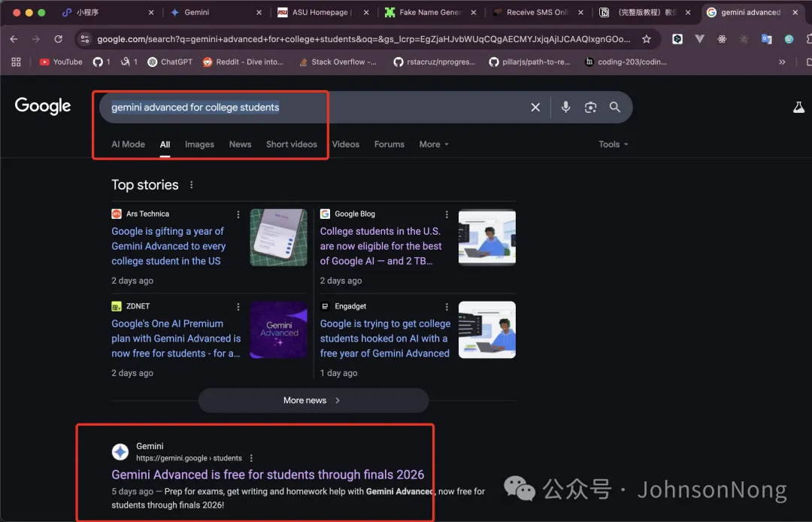
Task: Open the Stack Overflow bookmark
Action: point(338,62)
